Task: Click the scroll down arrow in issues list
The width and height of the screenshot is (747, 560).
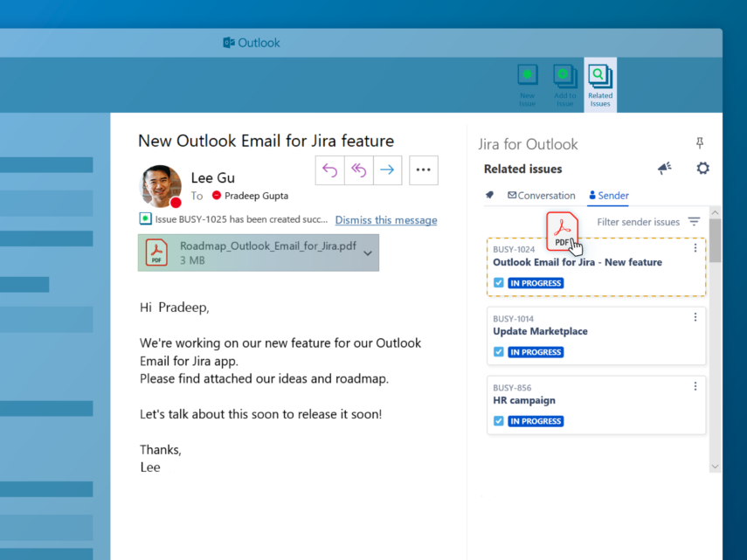Action: 715,467
